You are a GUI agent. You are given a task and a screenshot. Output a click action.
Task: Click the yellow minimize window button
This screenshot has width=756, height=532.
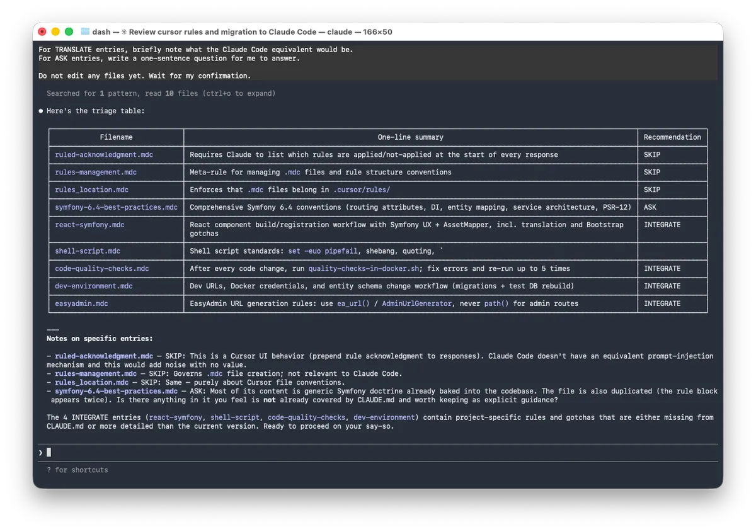tap(55, 31)
